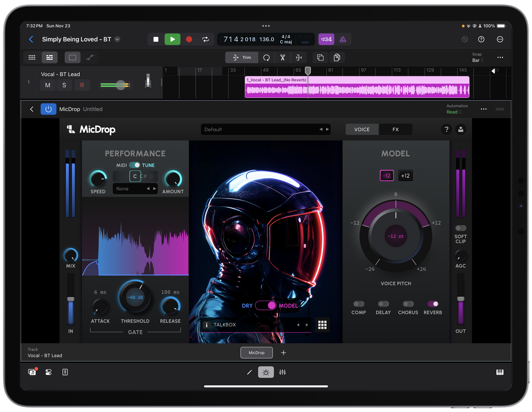This screenshot has height=412, width=532.
Task: Open the Mixer faders panel
Action: click(282, 372)
